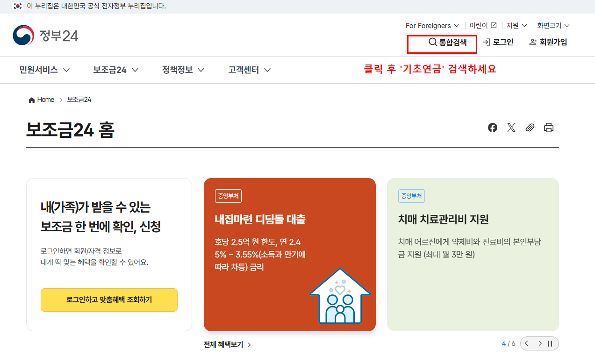Click the 보조금24 홈 heading
The image size is (595, 364).
pyautogui.click(x=70, y=130)
